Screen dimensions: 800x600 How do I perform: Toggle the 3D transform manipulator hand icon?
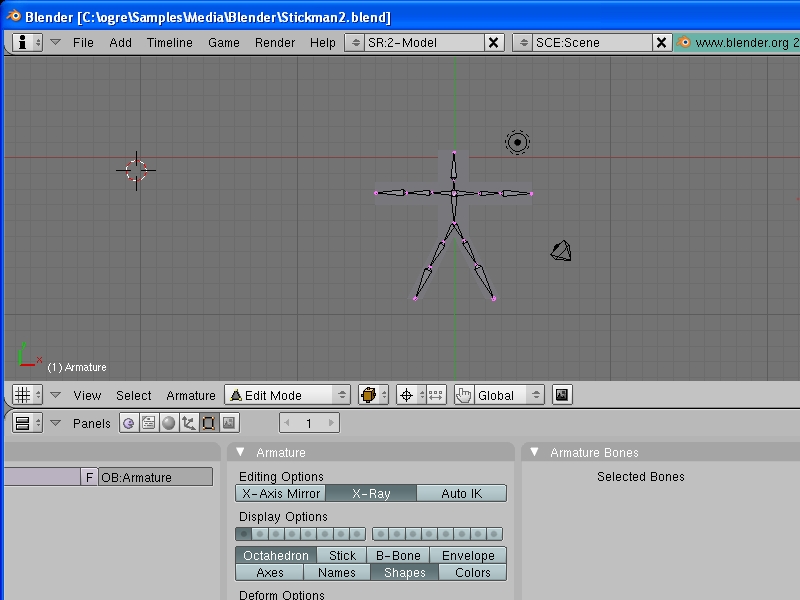(464, 395)
